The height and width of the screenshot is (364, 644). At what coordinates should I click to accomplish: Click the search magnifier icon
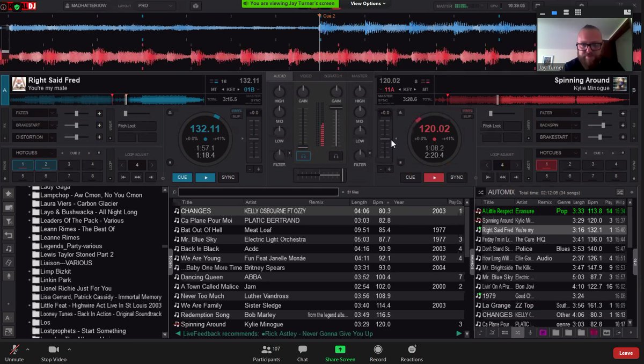[x=174, y=192]
